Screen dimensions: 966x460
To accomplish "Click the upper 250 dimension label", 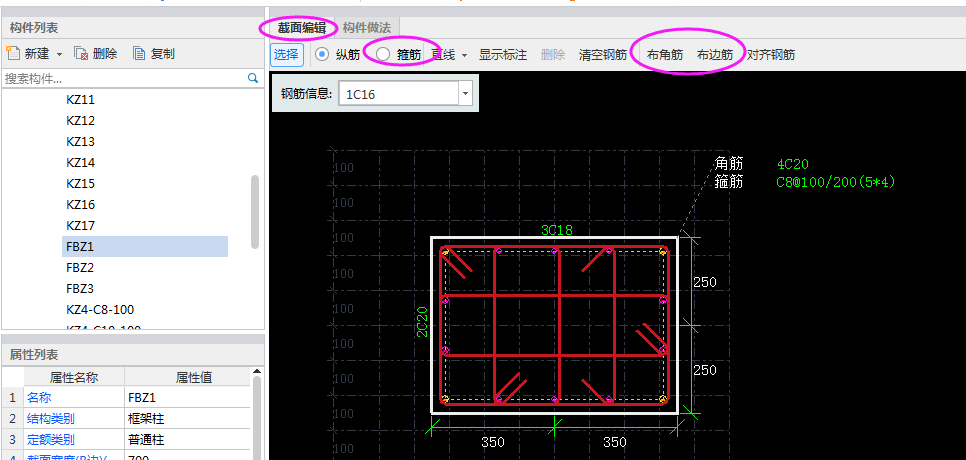I will pos(705,282).
